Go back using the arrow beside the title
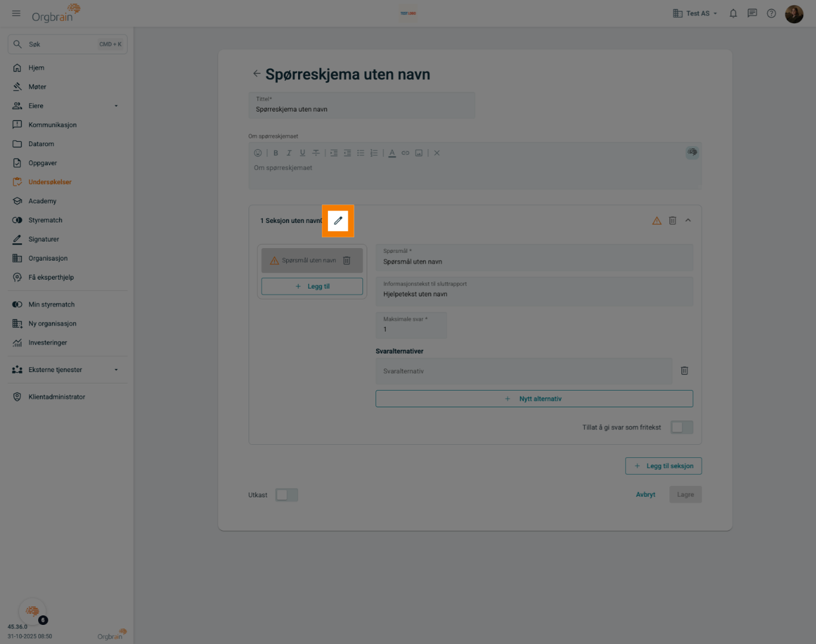The width and height of the screenshot is (816, 644). 257,73
